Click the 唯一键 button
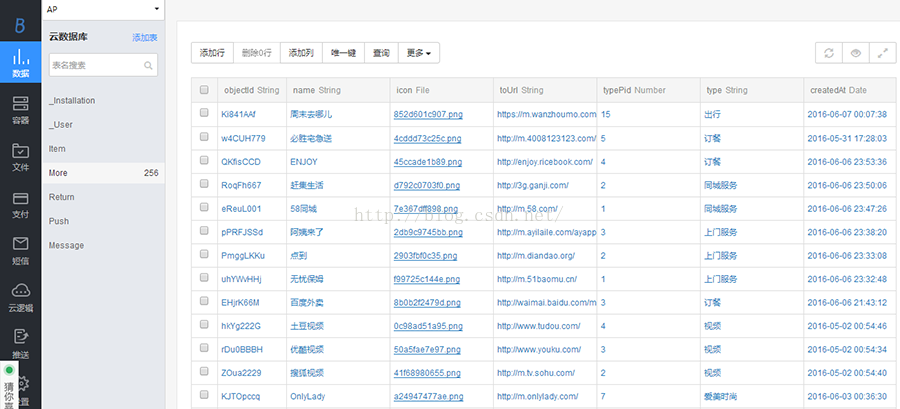The width and height of the screenshot is (900, 409). pos(344,53)
